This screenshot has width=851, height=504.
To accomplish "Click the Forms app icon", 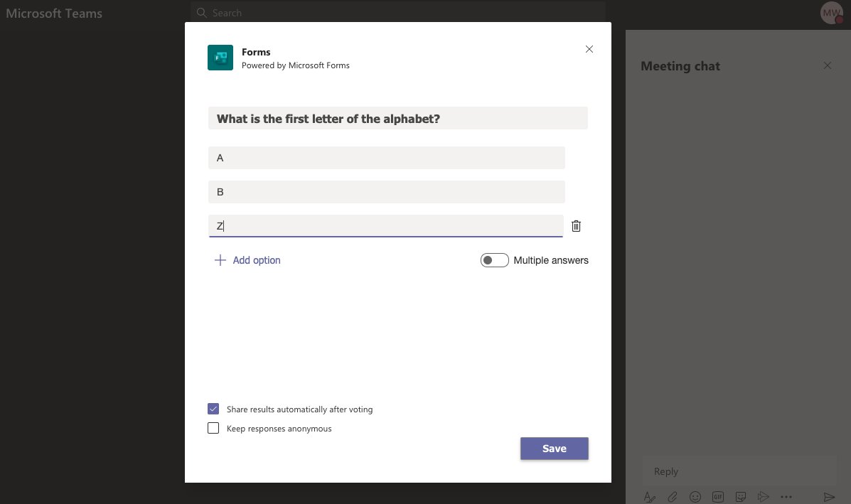I will coord(220,58).
